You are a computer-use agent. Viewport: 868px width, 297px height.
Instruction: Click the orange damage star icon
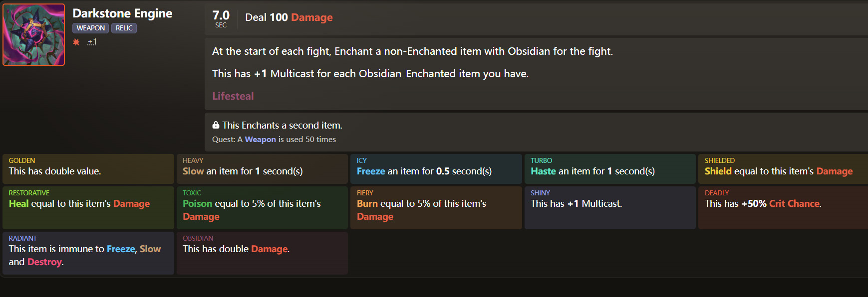[x=76, y=42]
